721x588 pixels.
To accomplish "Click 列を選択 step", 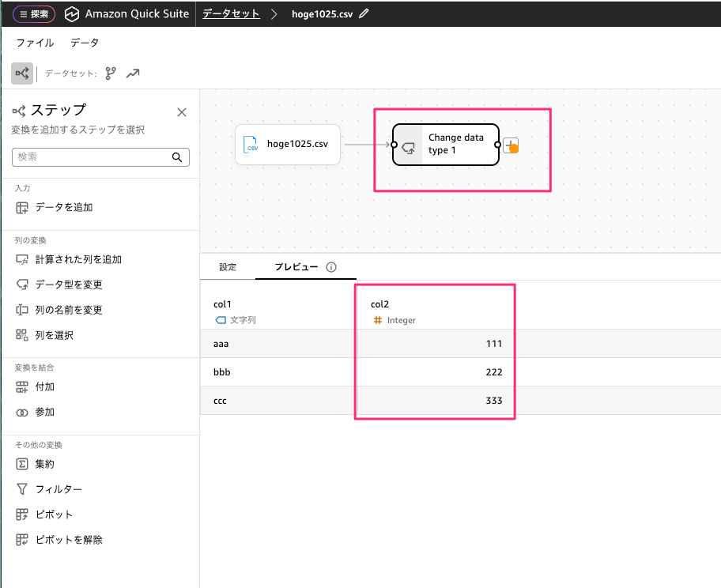I will [x=54, y=335].
